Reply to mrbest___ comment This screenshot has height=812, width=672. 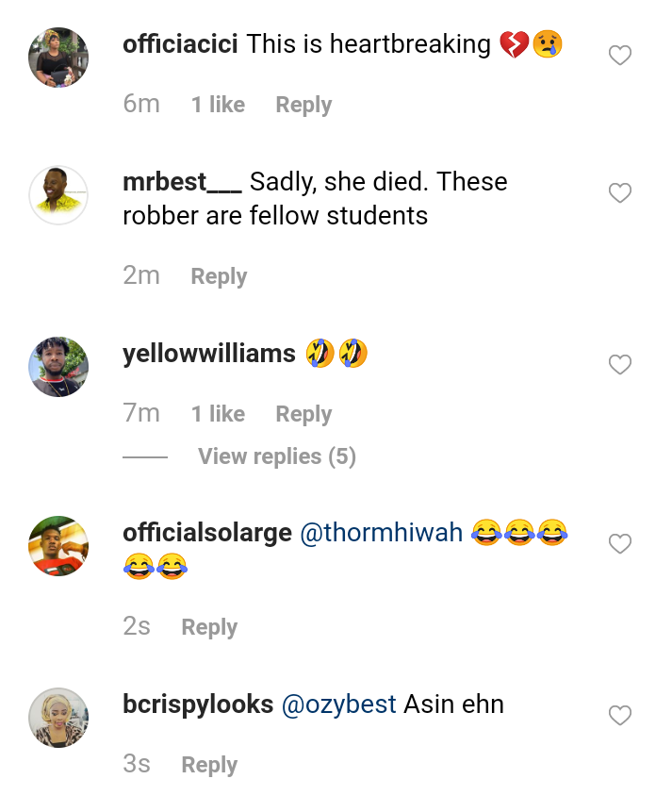pyautogui.click(x=219, y=276)
